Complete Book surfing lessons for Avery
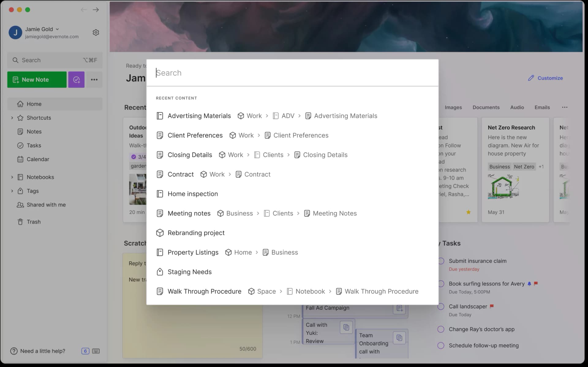This screenshot has height=367, width=588. pyautogui.click(x=441, y=283)
